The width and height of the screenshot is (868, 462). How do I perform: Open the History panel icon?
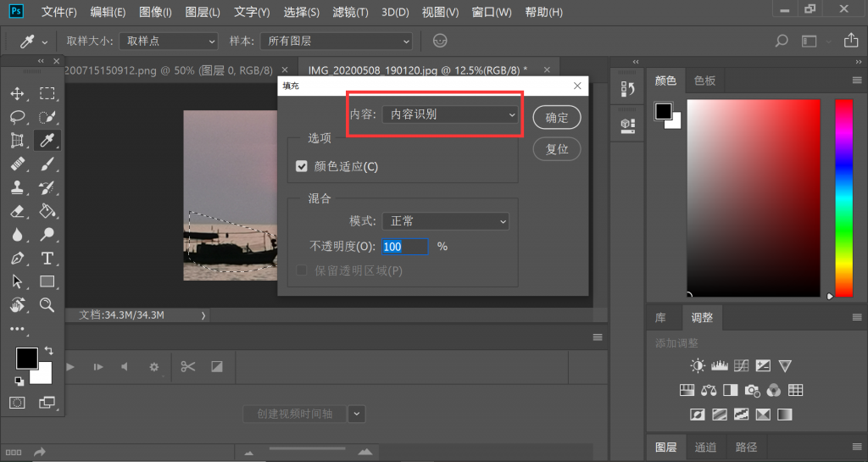point(628,88)
